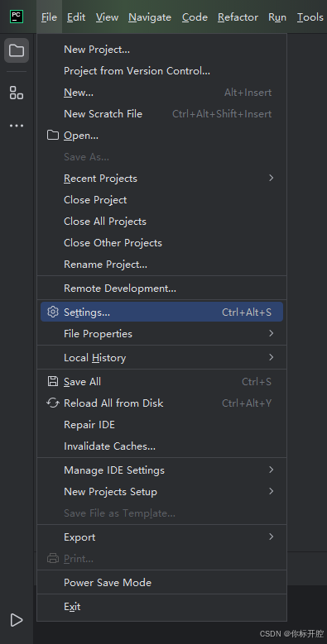Open the Refactor menu
Viewport: 327px width, 644px height.
[x=238, y=17]
